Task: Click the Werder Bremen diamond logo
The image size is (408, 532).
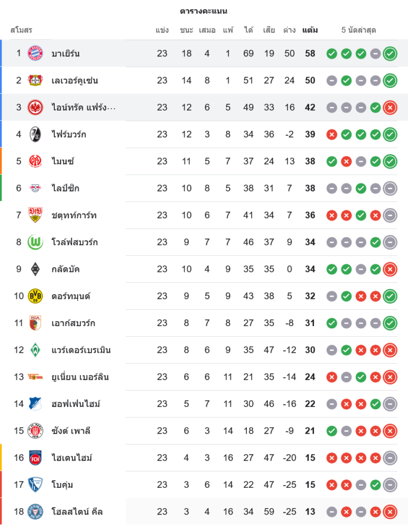Action: point(35,350)
